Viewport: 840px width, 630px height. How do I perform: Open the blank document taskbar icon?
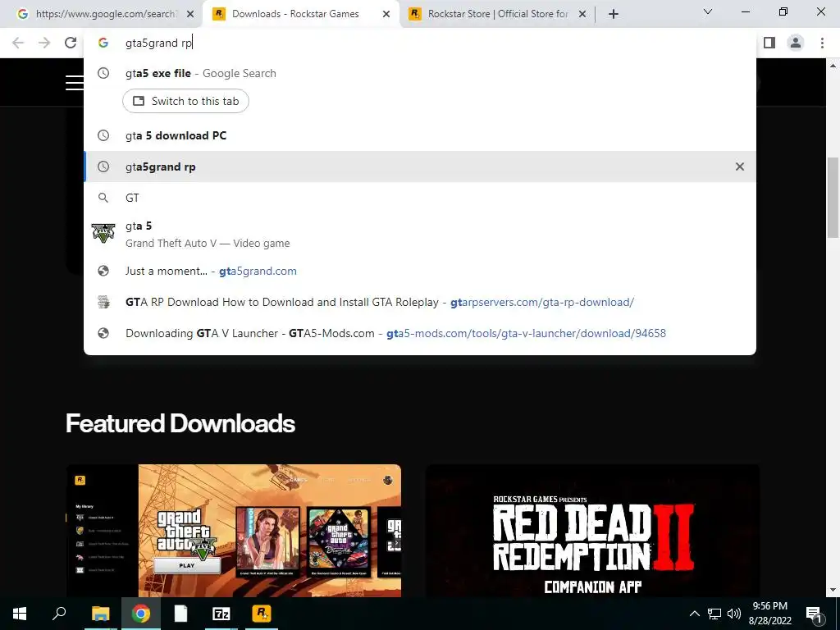click(x=181, y=614)
